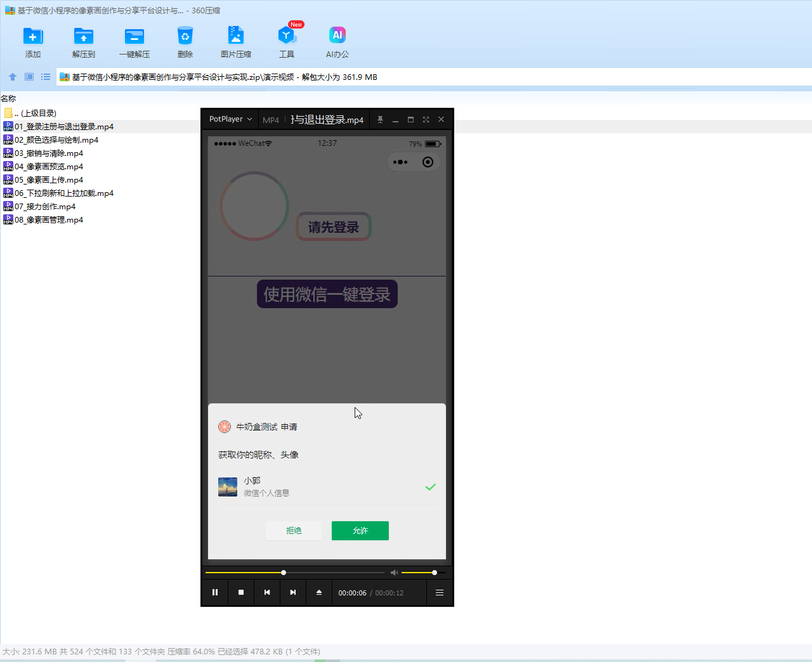Click the 00:00:06 elapsed time display
Viewport: 812px width, 662px height.
pyautogui.click(x=352, y=593)
